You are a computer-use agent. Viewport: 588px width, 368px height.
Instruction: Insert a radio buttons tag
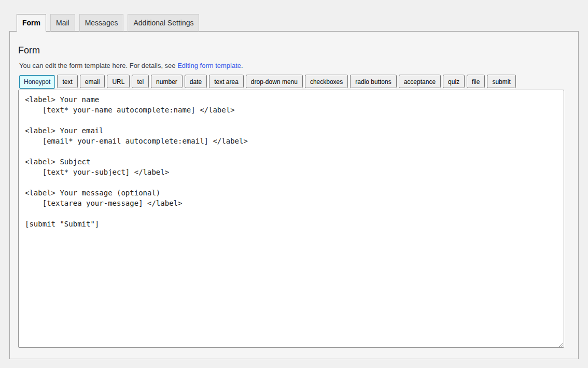coord(373,82)
